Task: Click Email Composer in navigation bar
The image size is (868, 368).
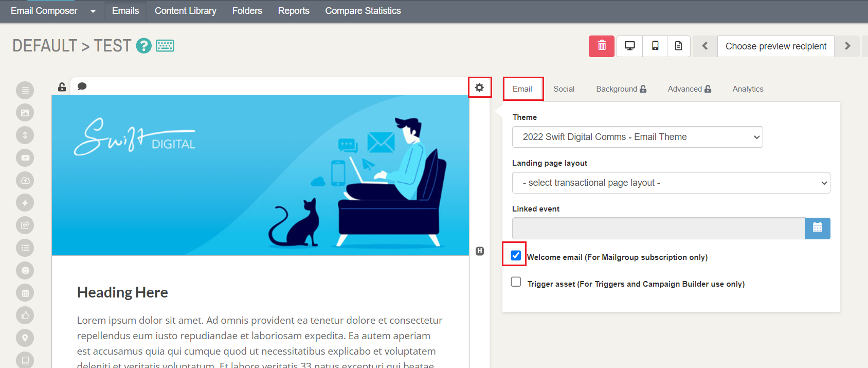Action: [x=44, y=11]
